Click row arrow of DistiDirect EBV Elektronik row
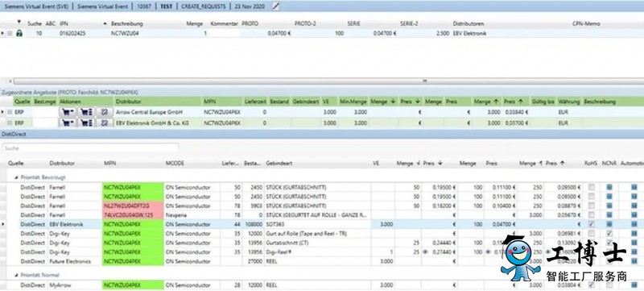 (3, 224)
